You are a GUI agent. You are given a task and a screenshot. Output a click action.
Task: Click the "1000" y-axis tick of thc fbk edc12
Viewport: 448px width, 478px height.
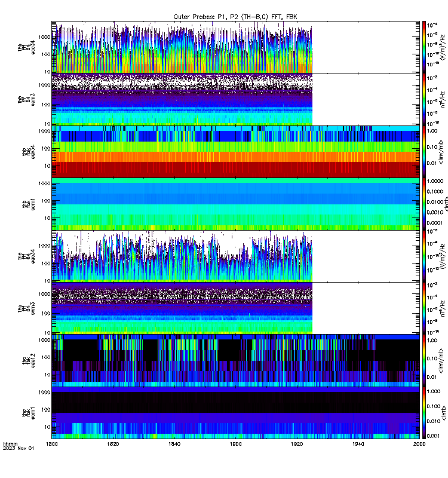pyautogui.click(x=44, y=340)
